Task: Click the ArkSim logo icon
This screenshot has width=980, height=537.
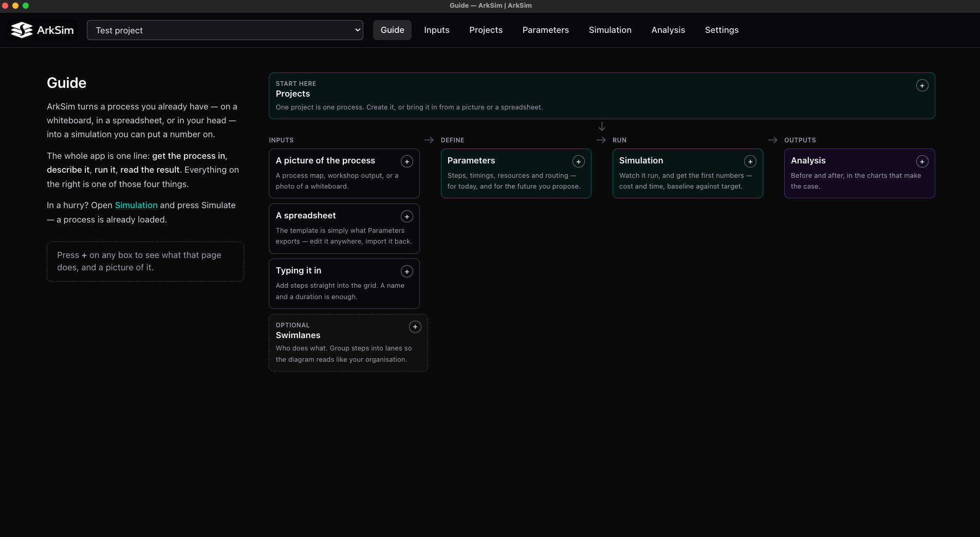Action: coord(22,30)
